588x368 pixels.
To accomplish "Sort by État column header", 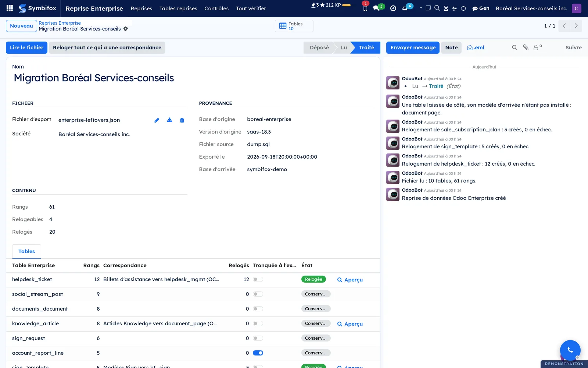I will coord(307,265).
